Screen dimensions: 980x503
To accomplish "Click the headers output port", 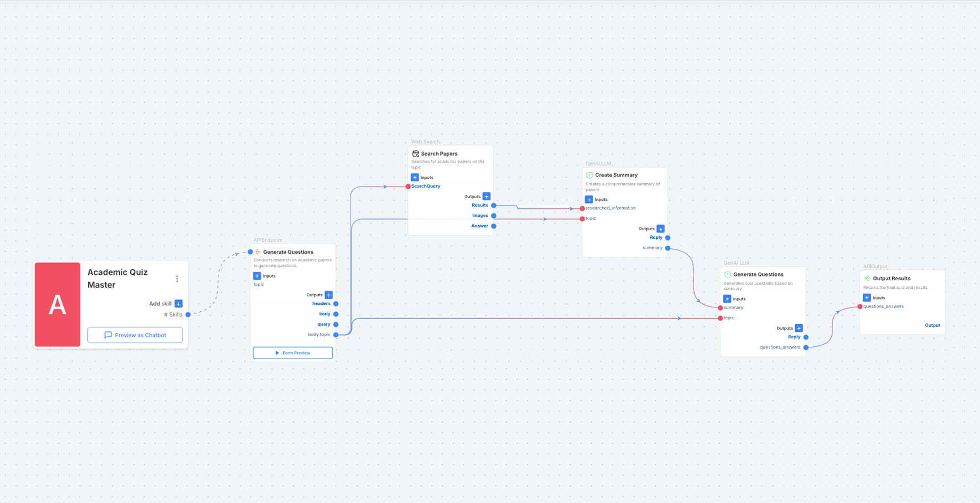I will pos(336,304).
